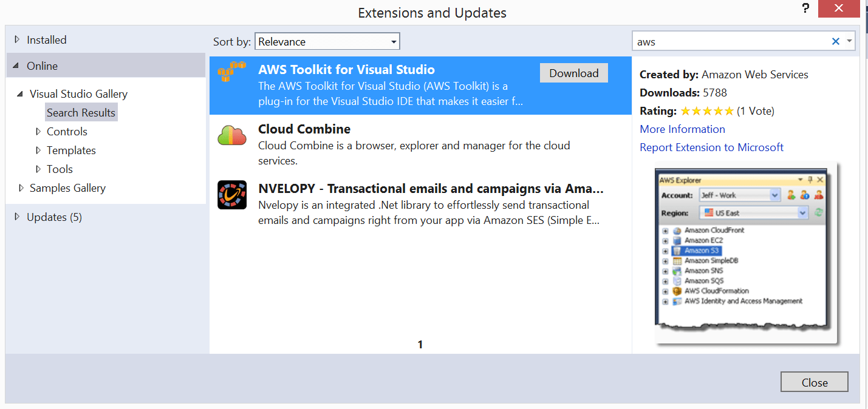
Task: Select Search Results in the tree
Action: point(81,113)
